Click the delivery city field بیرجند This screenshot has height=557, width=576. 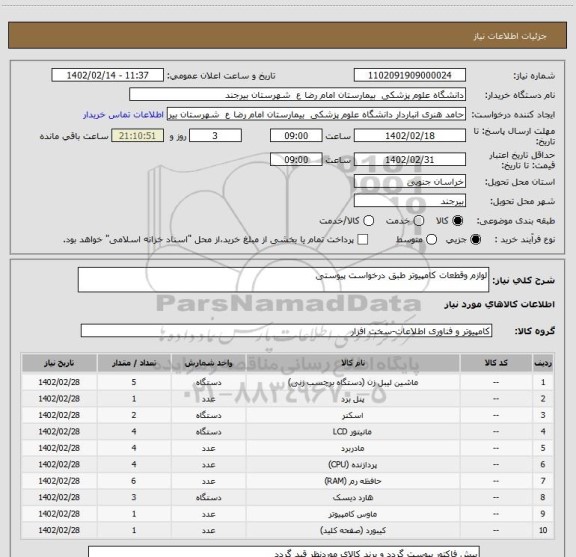410,201
